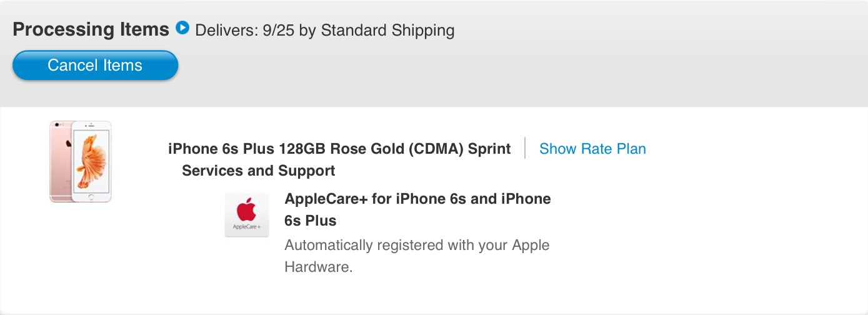Click the word Hardware in description
Screen dimensions: 868x315
click(319, 267)
